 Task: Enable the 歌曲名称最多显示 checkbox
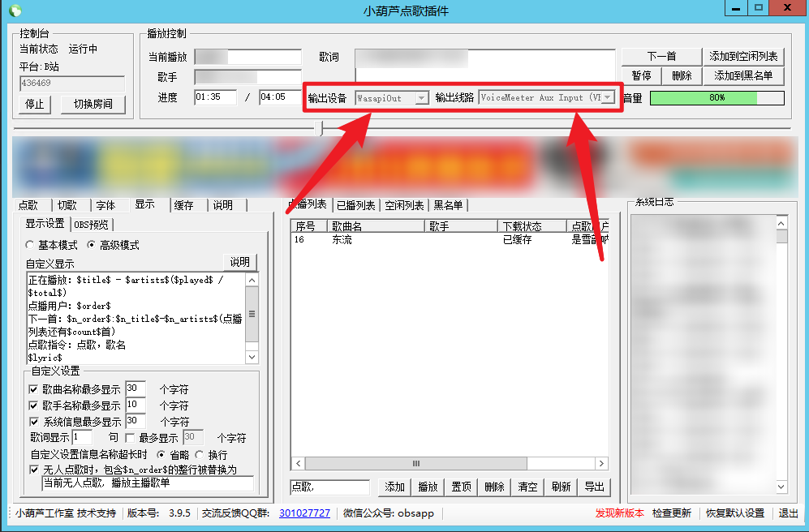click(33, 389)
